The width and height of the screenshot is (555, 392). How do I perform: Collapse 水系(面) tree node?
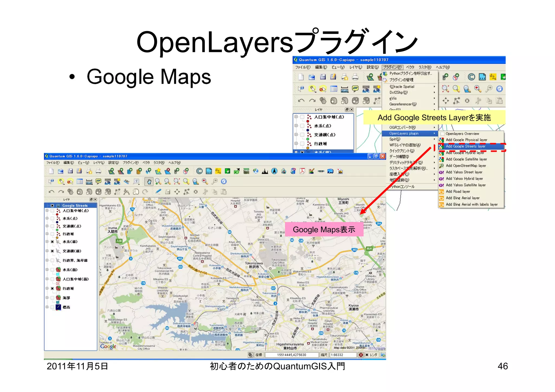[47, 270]
